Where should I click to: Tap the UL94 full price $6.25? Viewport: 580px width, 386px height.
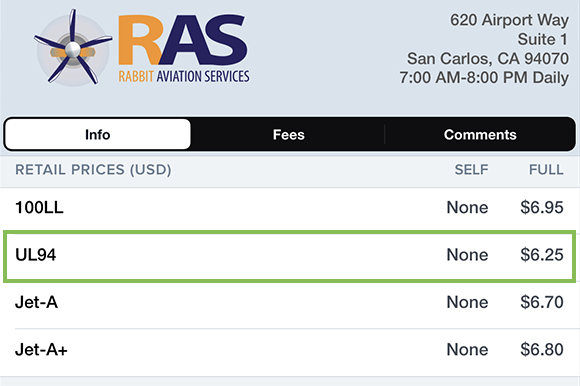[542, 255]
